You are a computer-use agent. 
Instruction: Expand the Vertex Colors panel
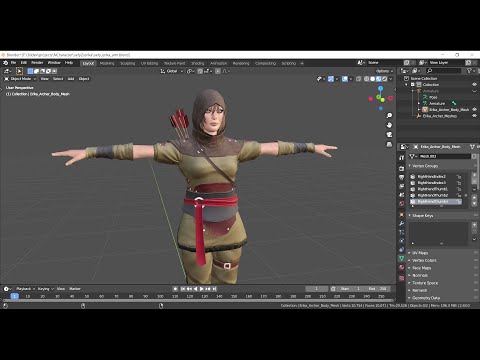[423, 260]
